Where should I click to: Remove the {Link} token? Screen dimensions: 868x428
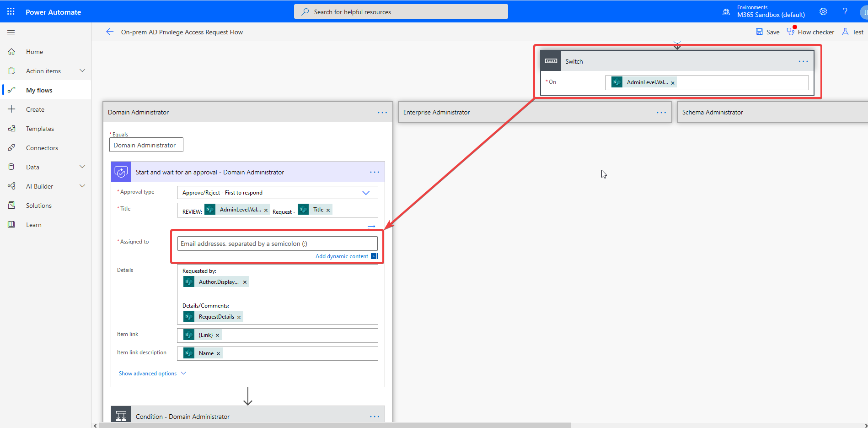[217, 336]
